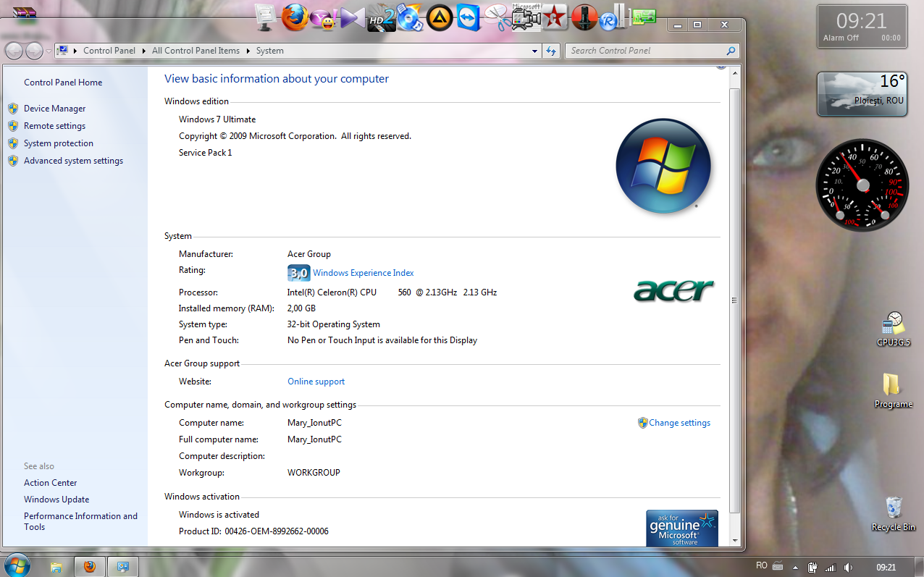Open Microsoft movie camera dock icon

coord(526,18)
